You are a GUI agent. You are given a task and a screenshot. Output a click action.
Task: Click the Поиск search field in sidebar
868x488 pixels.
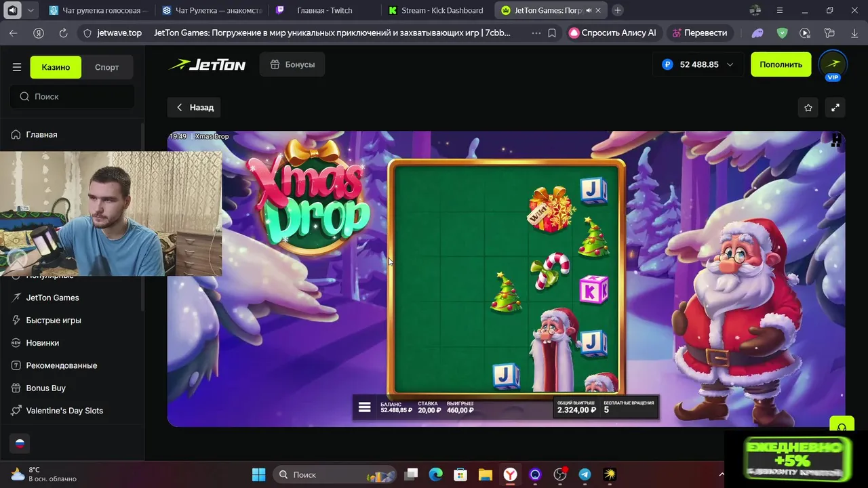tap(72, 96)
